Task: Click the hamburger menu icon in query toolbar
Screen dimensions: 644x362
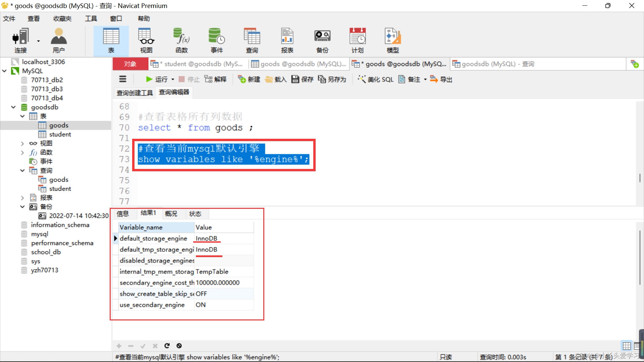Action: point(123,79)
